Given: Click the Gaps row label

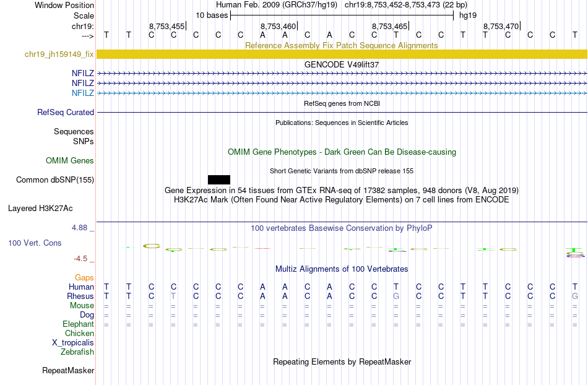Looking at the screenshot, I should (84, 277).
